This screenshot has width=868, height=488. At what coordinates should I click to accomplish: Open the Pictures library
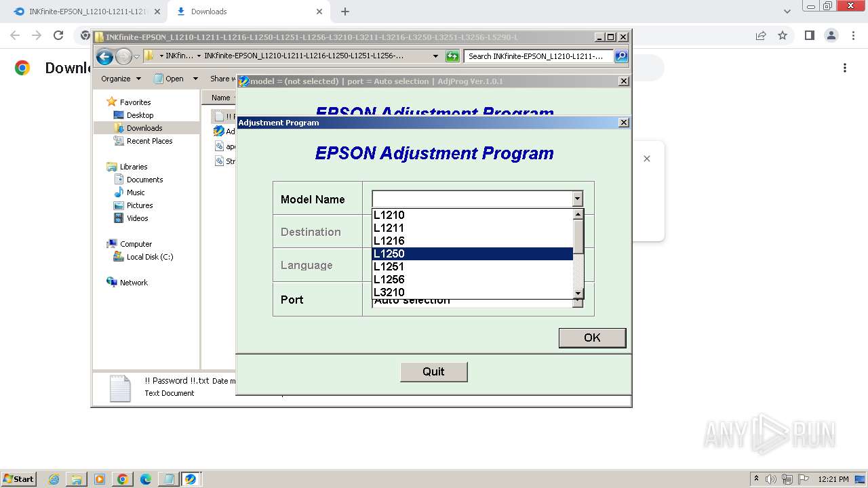click(140, 205)
